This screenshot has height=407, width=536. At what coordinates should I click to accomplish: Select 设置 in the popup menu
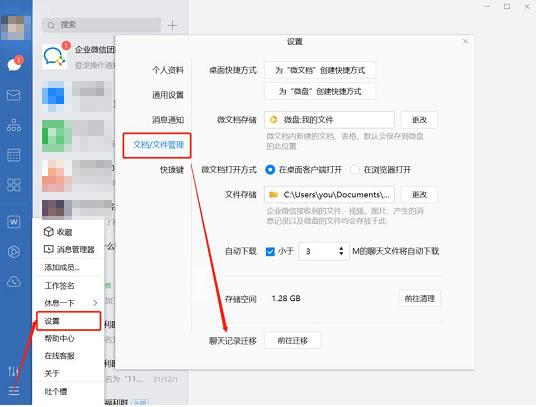click(x=68, y=321)
